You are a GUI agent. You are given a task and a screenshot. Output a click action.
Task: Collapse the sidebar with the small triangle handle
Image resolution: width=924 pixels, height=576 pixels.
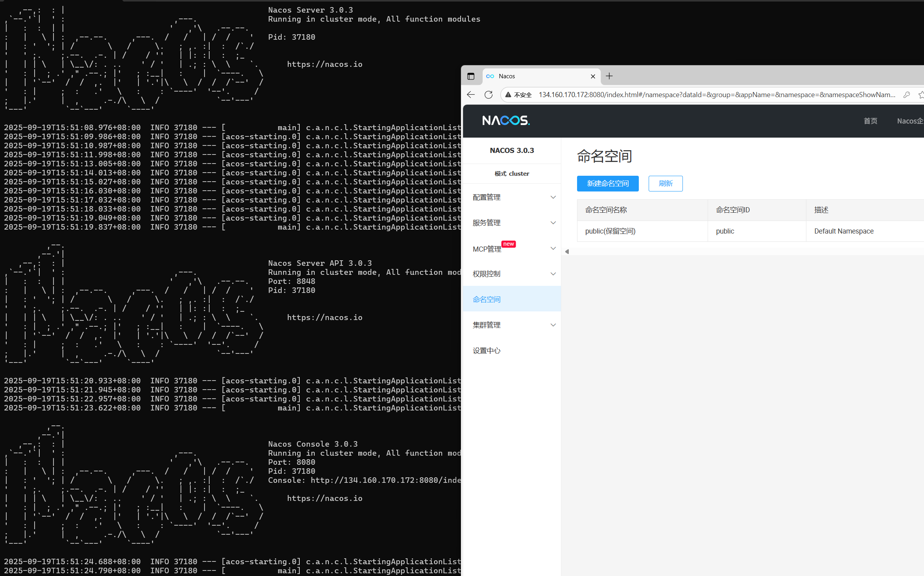pyautogui.click(x=567, y=252)
